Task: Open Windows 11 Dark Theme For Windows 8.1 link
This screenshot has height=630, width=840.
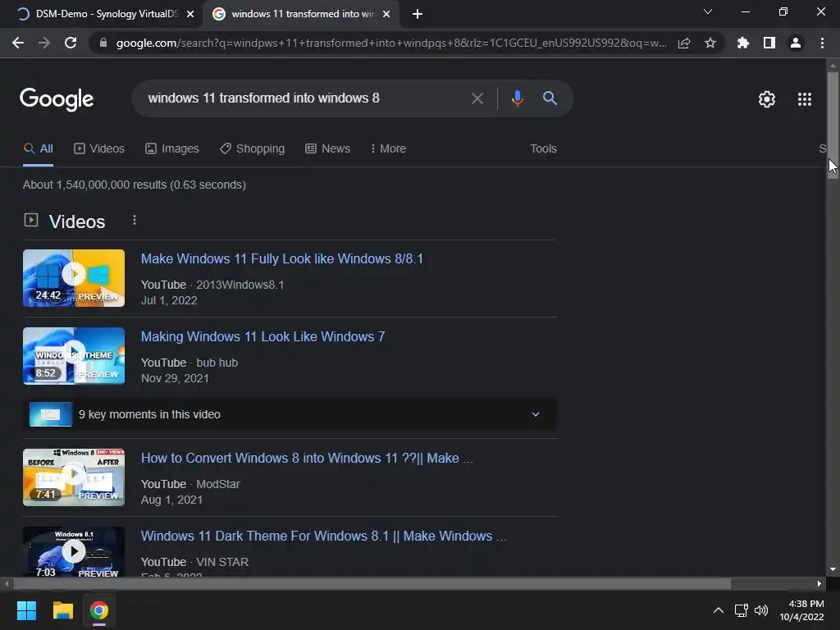Action: (x=323, y=536)
